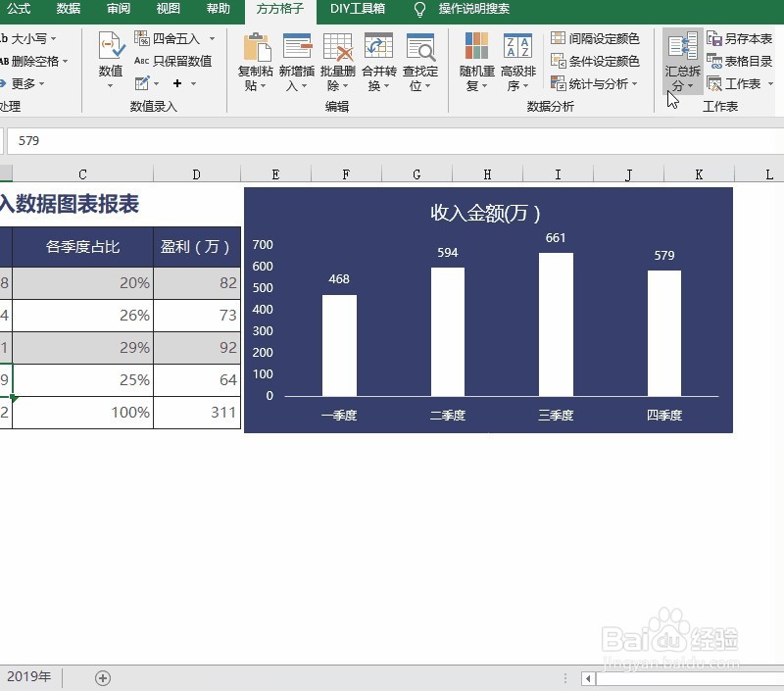Click the edit-pencil icon in 数值录入 group
This screenshot has width=784, height=691.
(142, 83)
